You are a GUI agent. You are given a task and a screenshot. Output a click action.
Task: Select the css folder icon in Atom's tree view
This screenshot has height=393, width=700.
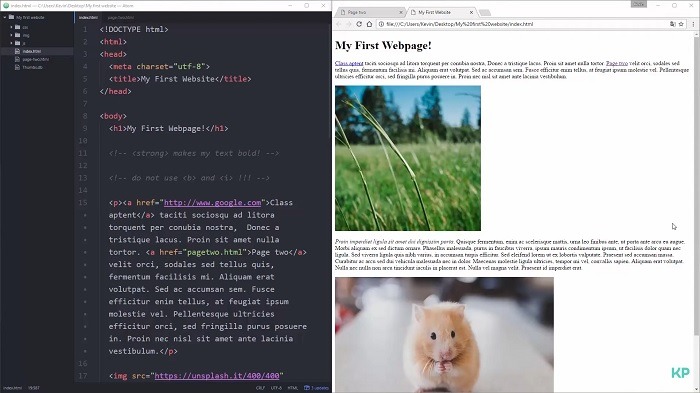[x=17, y=27]
